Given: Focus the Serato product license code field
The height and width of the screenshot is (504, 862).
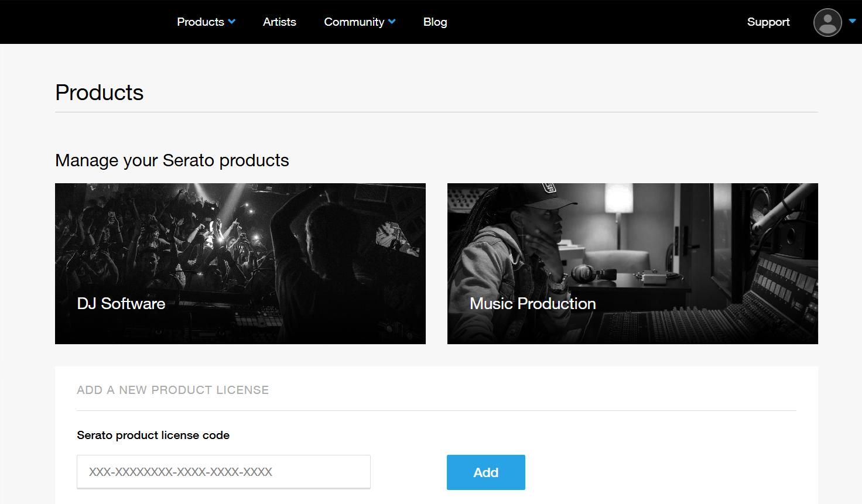Looking at the screenshot, I should tap(224, 472).
